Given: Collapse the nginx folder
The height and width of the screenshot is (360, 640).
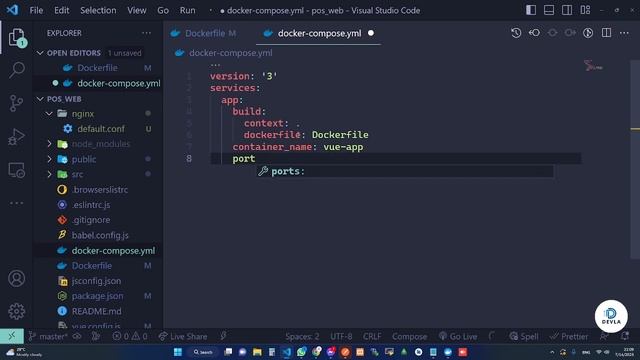Looking at the screenshot, I should click(49, 114).
